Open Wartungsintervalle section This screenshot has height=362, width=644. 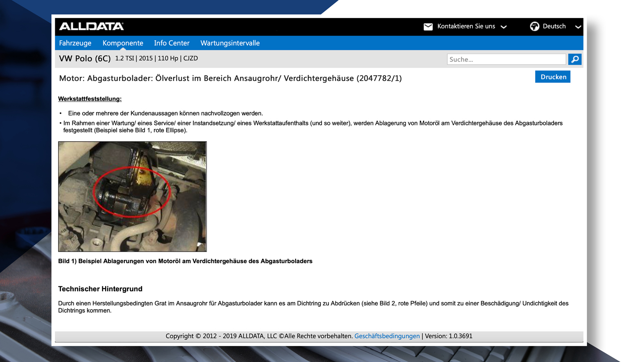[x=230, y=43]
